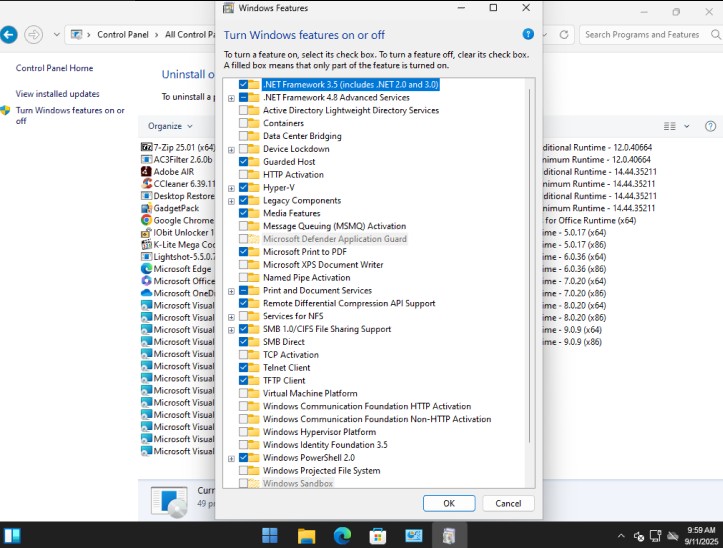This screenshot has width=723, height=548.
Task: Click the AC3Filter program icon
Action: 146,159
